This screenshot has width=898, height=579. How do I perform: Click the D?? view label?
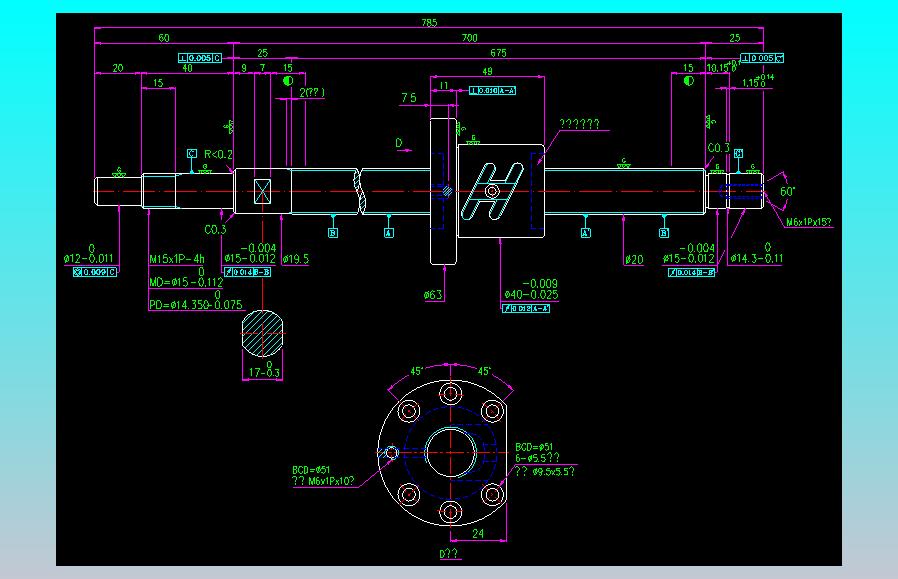click(x=449, y=554)
